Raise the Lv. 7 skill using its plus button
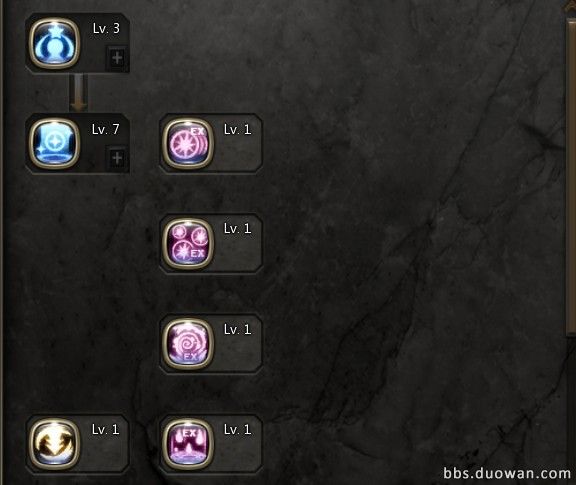The width and height of the screenshot is (576, 485). coord(117,158)
